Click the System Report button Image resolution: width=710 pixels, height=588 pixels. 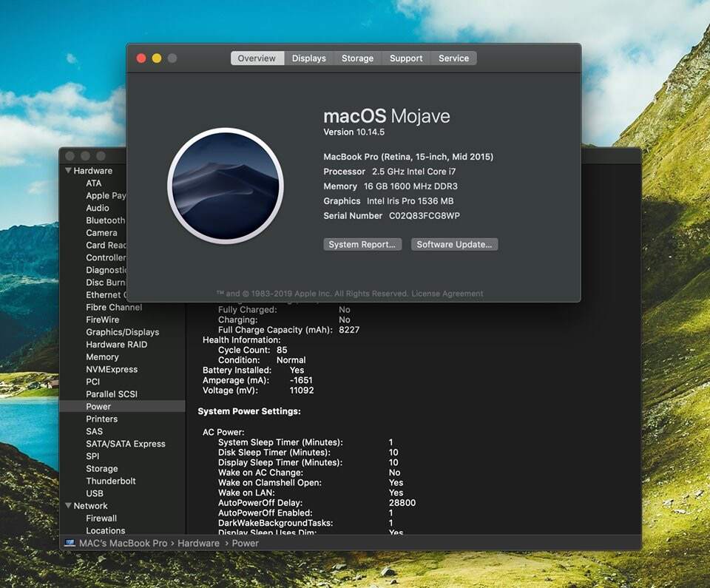coord(363,244)
